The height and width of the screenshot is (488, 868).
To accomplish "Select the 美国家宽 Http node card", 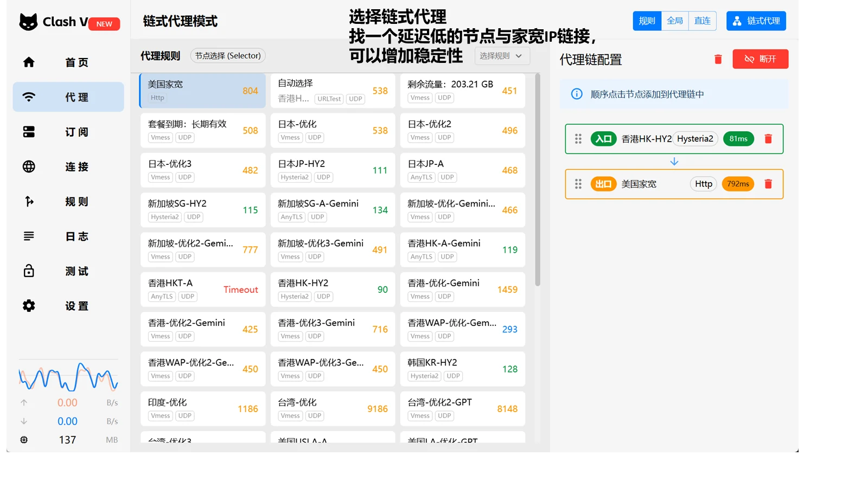I will tap(202, 91).
